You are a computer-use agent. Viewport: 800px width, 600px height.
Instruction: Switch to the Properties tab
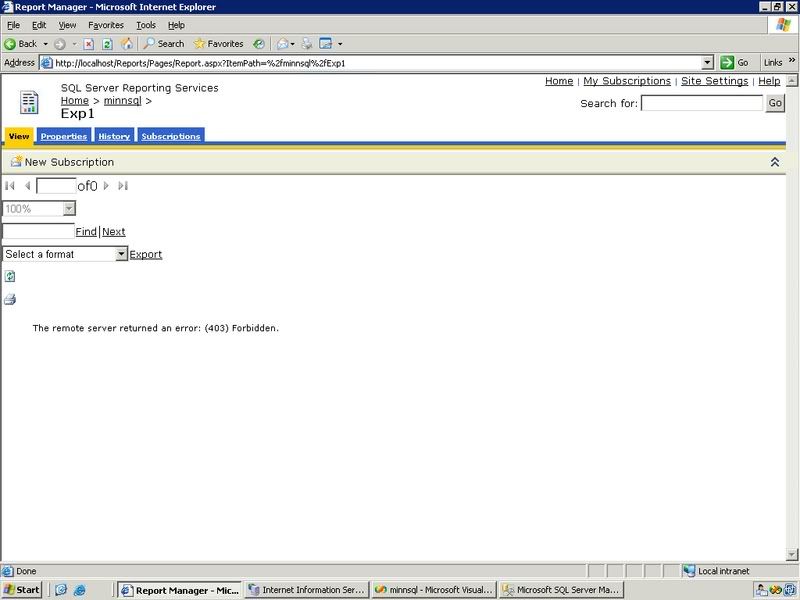[x=64, y=136]
